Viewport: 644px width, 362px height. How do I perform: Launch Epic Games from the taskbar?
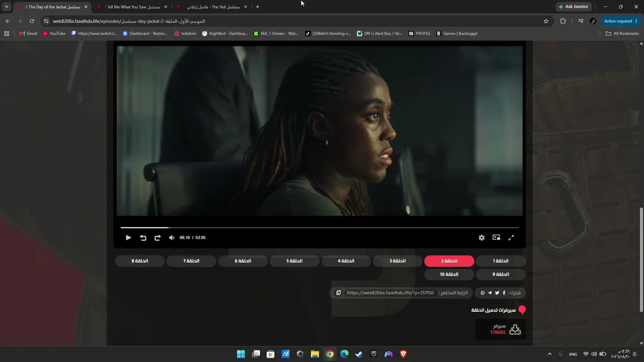click(x=374, y=354)
